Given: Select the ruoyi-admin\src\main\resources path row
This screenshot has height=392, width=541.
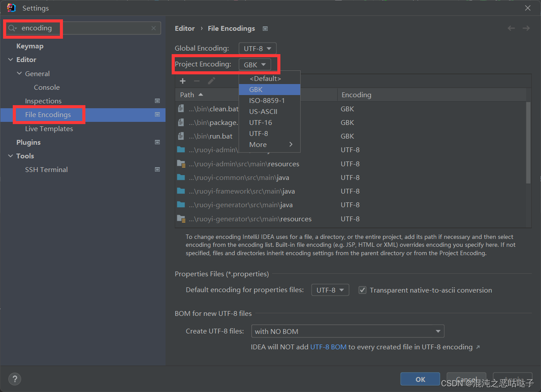Looking at the screenshot, I should tap(350, 164).
